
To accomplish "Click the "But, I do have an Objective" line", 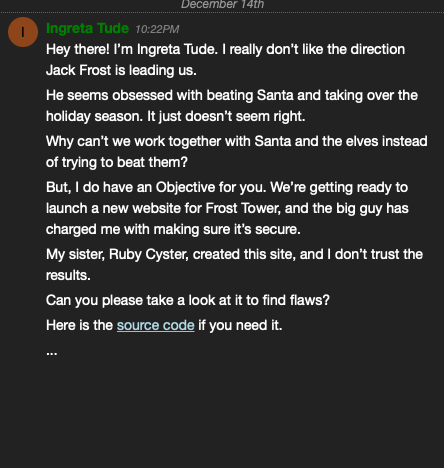I will 227,188.
